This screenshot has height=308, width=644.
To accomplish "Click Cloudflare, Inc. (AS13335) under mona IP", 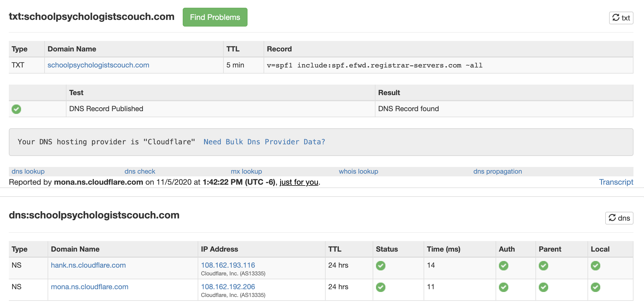I will pos(233,295).
